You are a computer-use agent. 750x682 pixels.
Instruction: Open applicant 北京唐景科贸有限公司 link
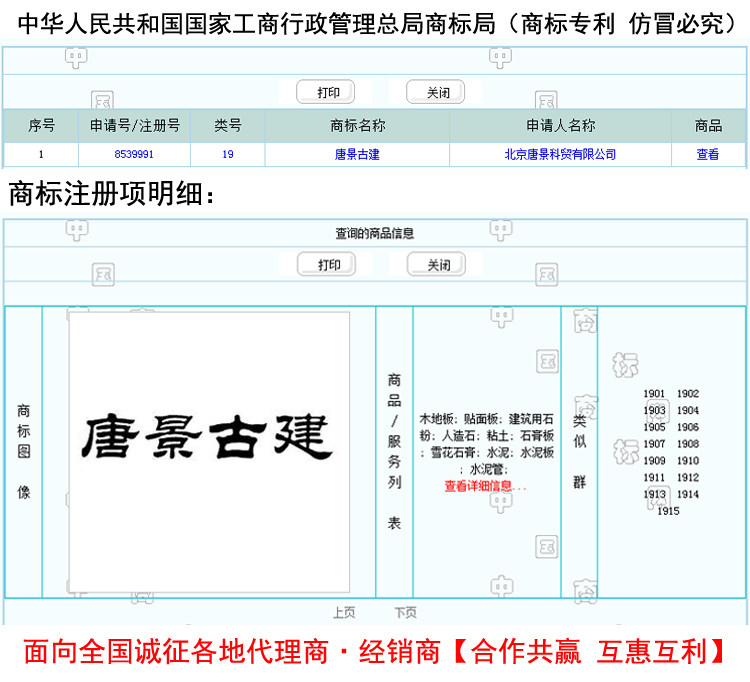click(560, 154)
